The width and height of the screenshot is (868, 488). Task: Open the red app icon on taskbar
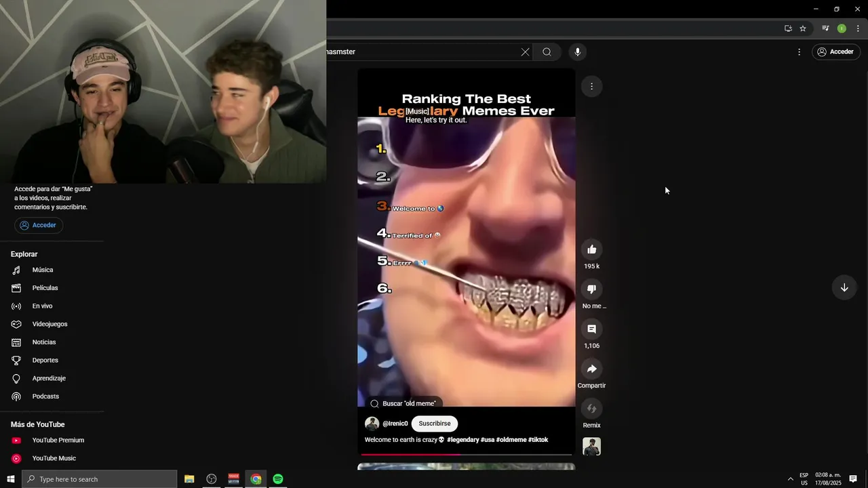[x=234, y=479]
